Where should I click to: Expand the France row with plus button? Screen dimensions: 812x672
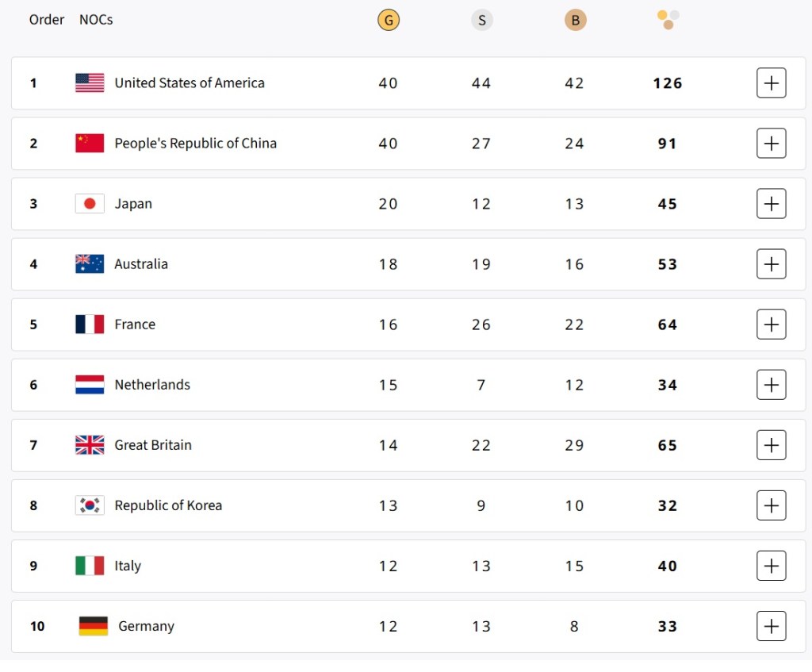click(x=771, y=324)
